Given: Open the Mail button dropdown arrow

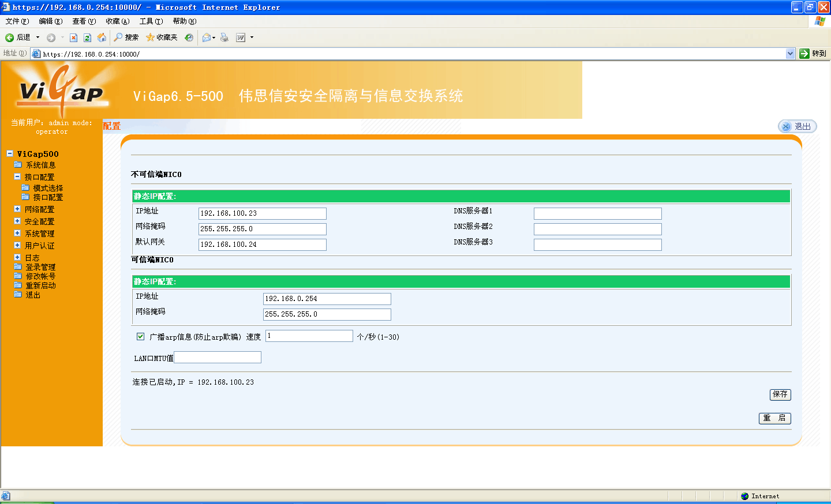Looking at the screenshot, I should point(214,37).
